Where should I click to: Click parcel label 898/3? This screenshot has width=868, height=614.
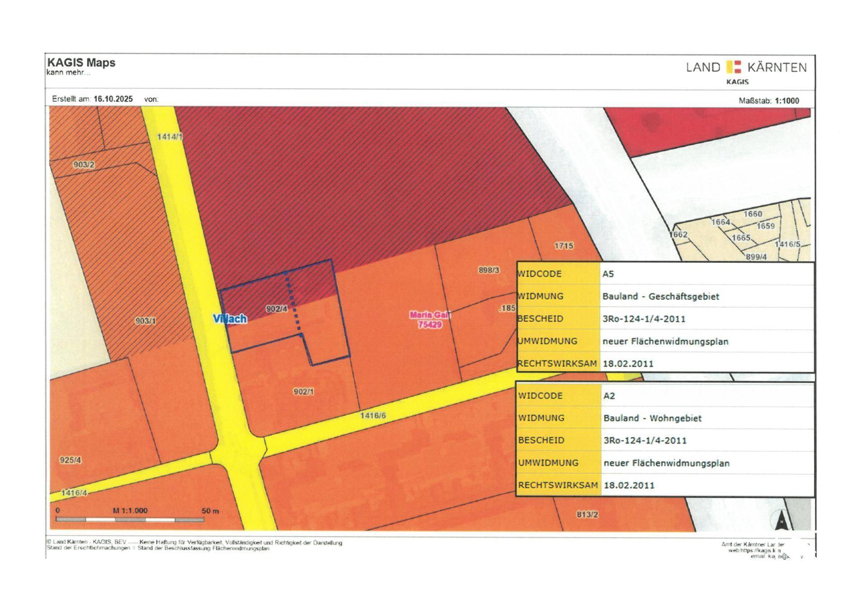[489, 270]
